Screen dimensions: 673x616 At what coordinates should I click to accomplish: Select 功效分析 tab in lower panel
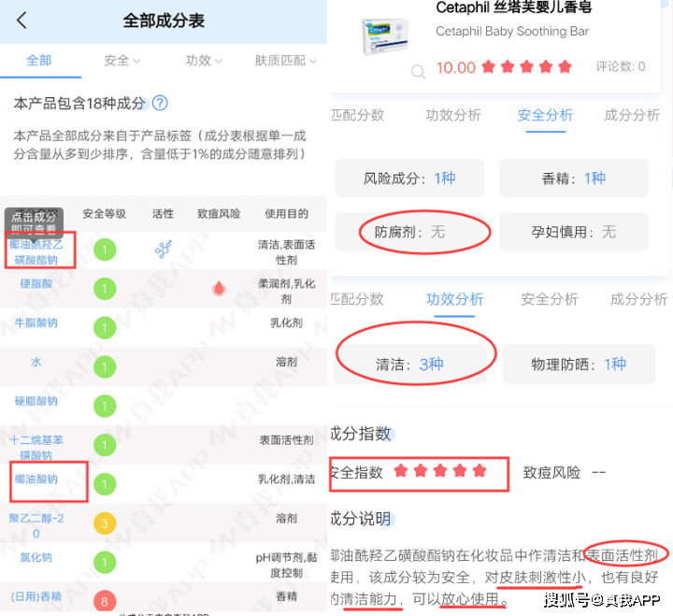click(x=455, y=299)
